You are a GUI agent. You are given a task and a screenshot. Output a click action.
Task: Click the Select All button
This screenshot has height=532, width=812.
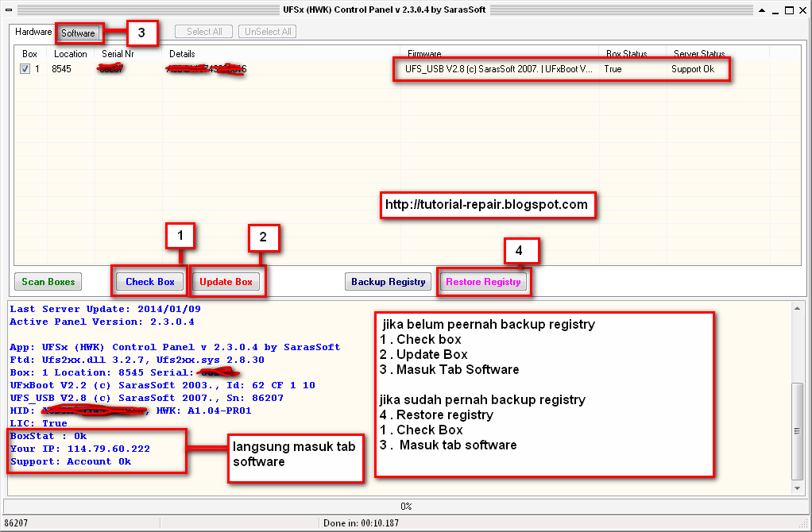[204, 32]
